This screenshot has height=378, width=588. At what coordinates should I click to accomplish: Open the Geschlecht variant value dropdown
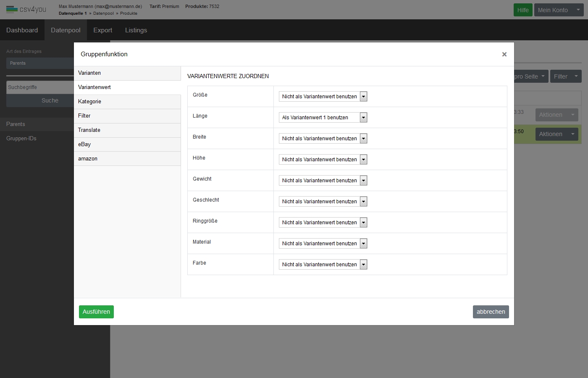tap(323, 202)
